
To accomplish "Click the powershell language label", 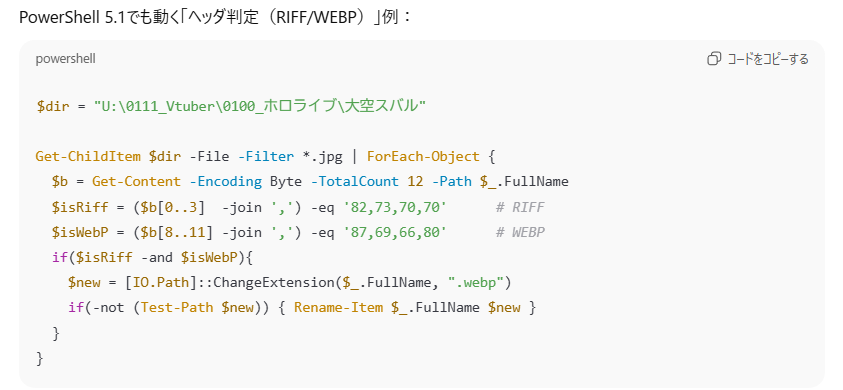I will click(x=66, y=59).
